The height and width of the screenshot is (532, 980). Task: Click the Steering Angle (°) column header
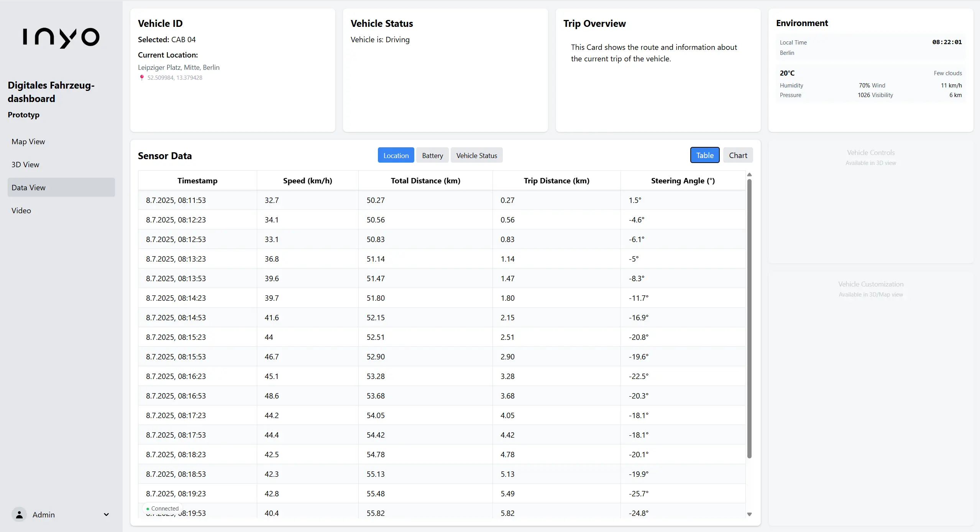(683, 181)
